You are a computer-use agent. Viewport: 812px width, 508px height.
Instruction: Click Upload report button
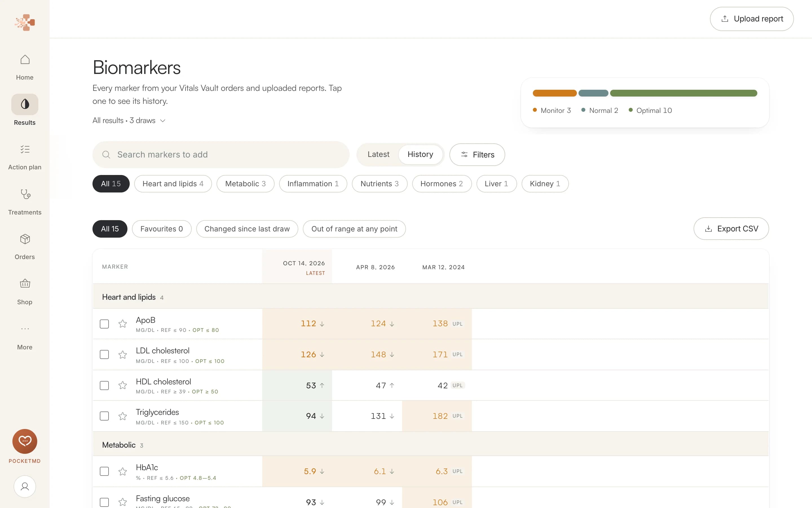(x=752, y=19)
